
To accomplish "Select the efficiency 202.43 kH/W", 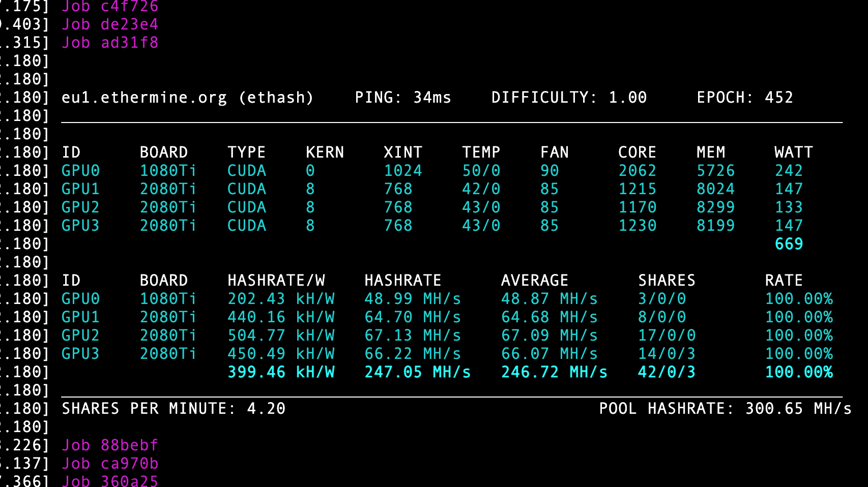I will pyautogui.click(x=281, y=299).
